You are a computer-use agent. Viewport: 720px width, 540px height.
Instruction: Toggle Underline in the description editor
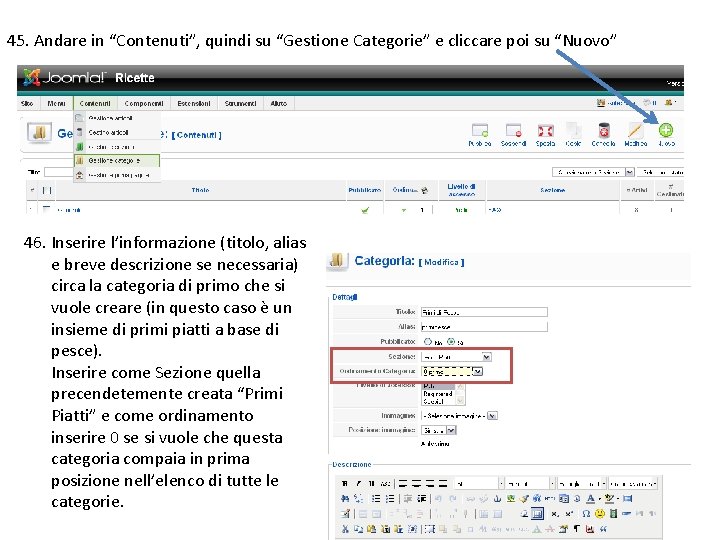[371, 484]
